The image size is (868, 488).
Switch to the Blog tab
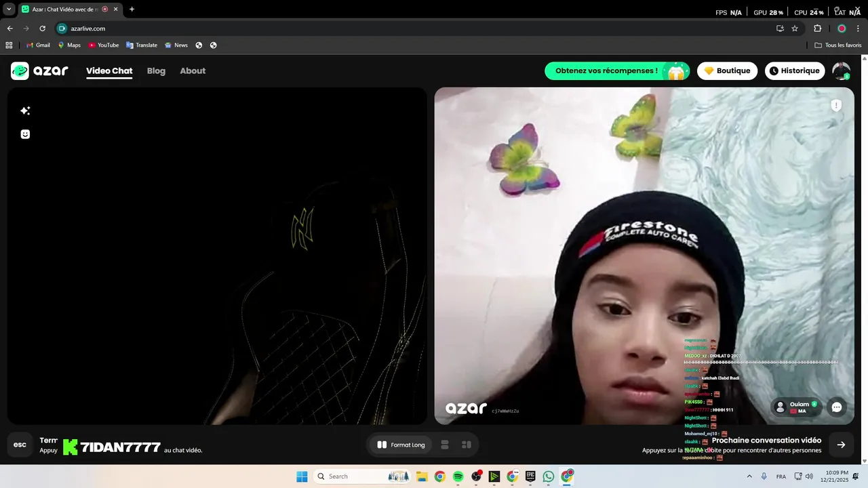(156, 70)
